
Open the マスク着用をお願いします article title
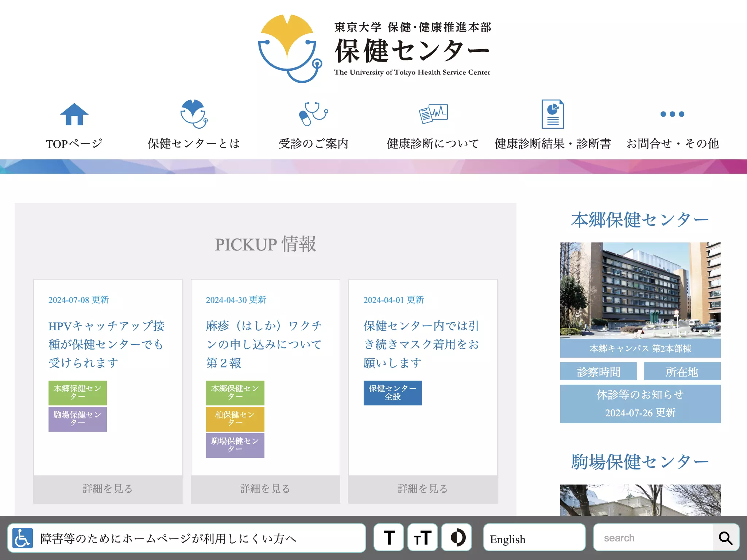click(421, 344)
